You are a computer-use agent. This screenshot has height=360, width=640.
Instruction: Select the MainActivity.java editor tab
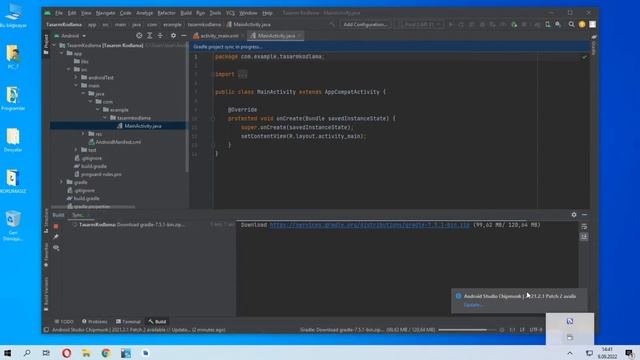point(276,36)
